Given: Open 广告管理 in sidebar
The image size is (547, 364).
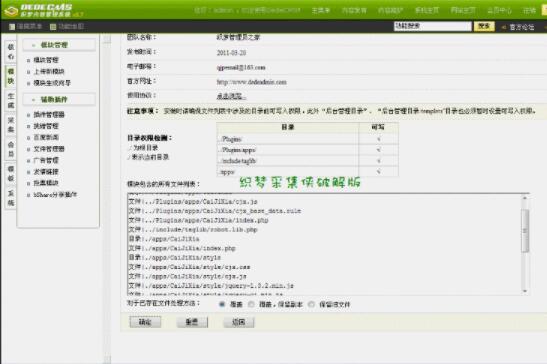Looking at the screenshot, I should click(46, 160).
